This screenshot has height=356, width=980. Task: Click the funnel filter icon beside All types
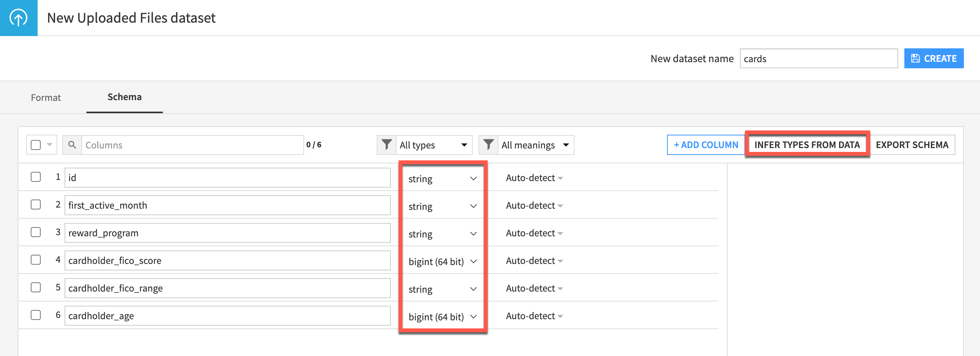[x=386, y=145]
